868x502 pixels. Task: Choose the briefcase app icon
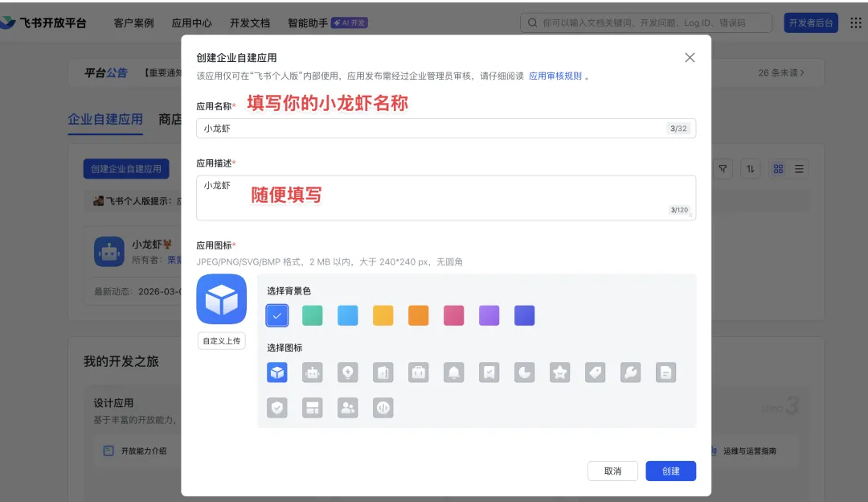(x=419, y=372)
